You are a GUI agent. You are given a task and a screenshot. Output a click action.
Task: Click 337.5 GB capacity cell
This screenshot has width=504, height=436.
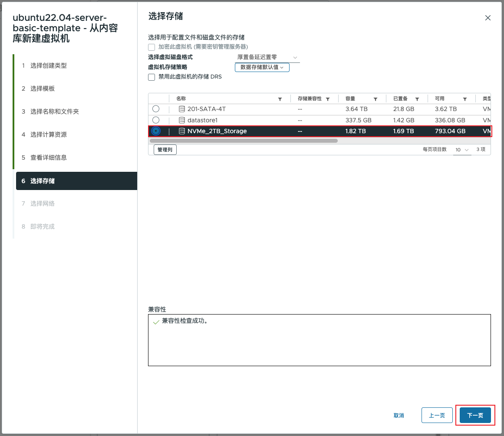(x=359, y=120)
